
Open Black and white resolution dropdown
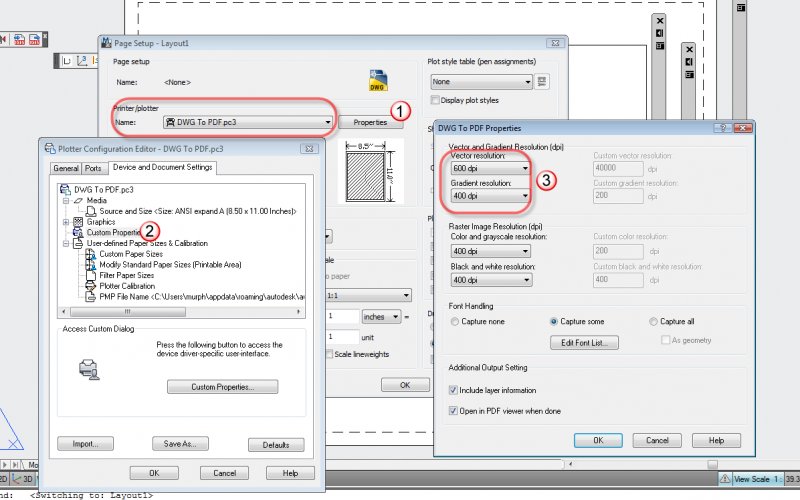pos(491,280)
